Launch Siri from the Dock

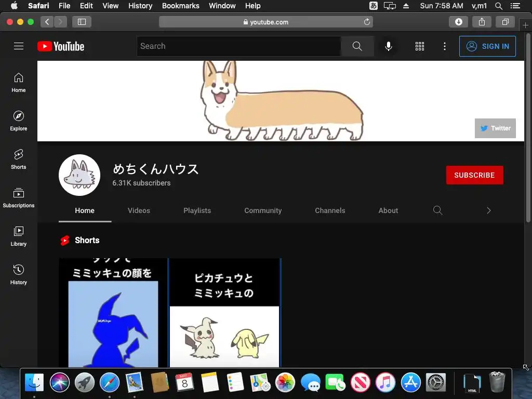(x=59, y=382)
